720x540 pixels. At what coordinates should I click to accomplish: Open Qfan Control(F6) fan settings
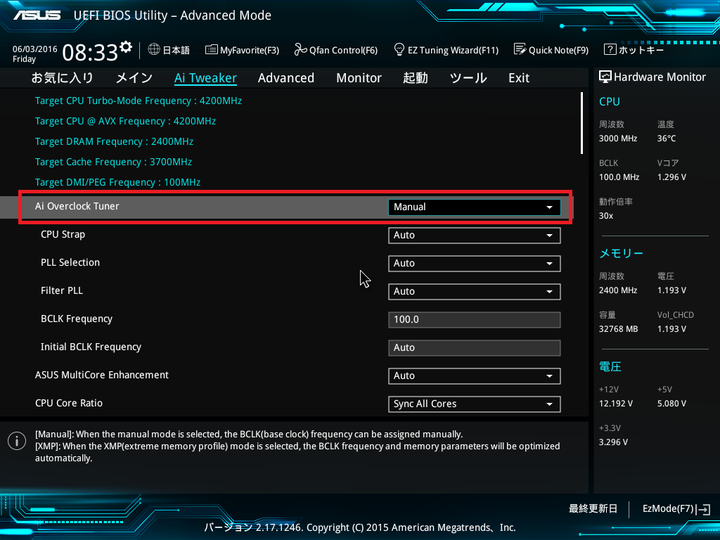(336, 50)
